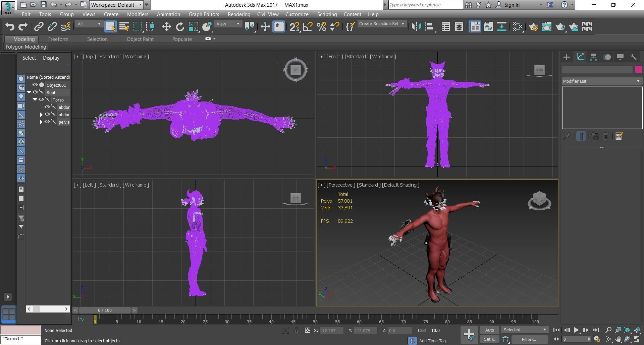Click the Polygon Modeling button
The width and height of the screenshot is (644, 345).
point(26,47)
